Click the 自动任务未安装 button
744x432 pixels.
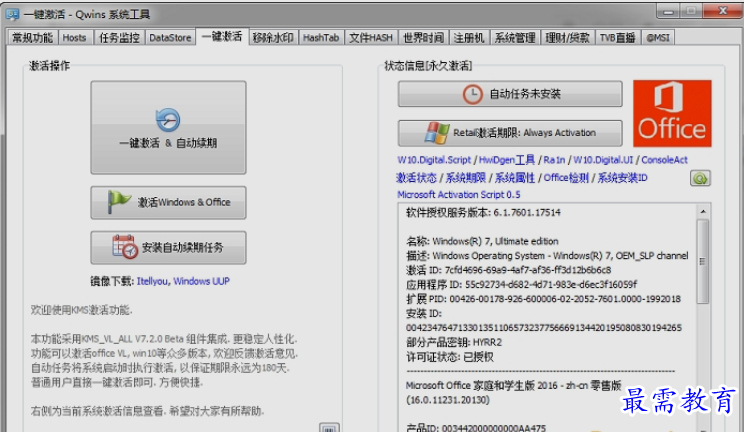click(x=510, y=94)
